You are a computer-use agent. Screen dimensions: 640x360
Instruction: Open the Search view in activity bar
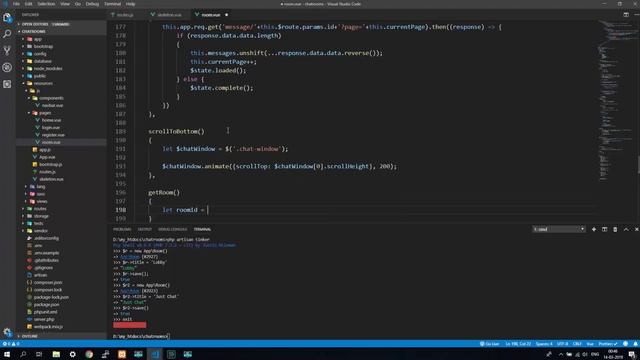[7, 34]
